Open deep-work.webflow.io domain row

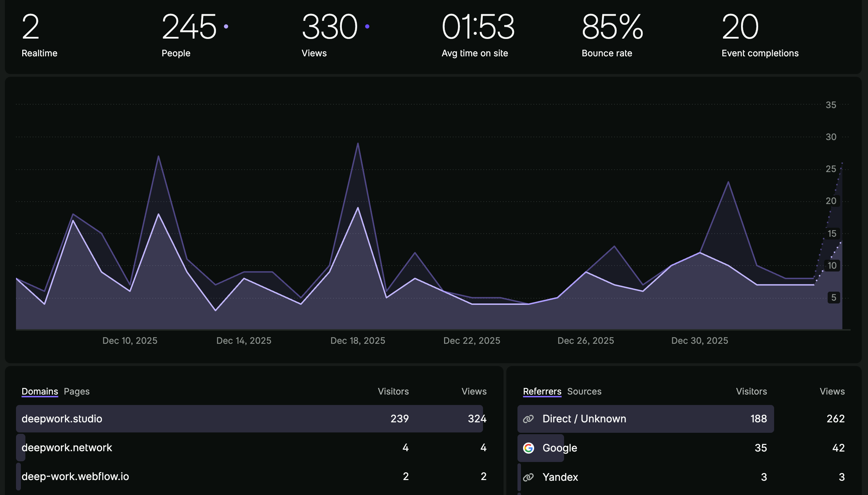75,477
